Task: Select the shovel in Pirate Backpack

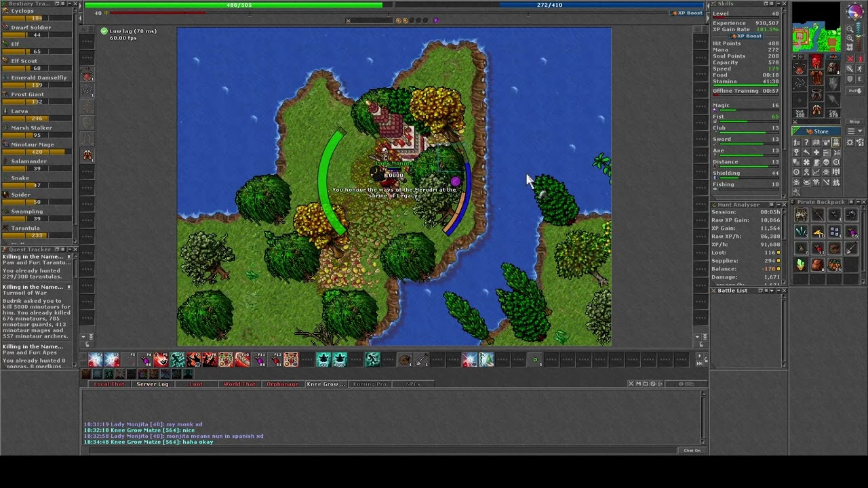Action: (851, 248)
